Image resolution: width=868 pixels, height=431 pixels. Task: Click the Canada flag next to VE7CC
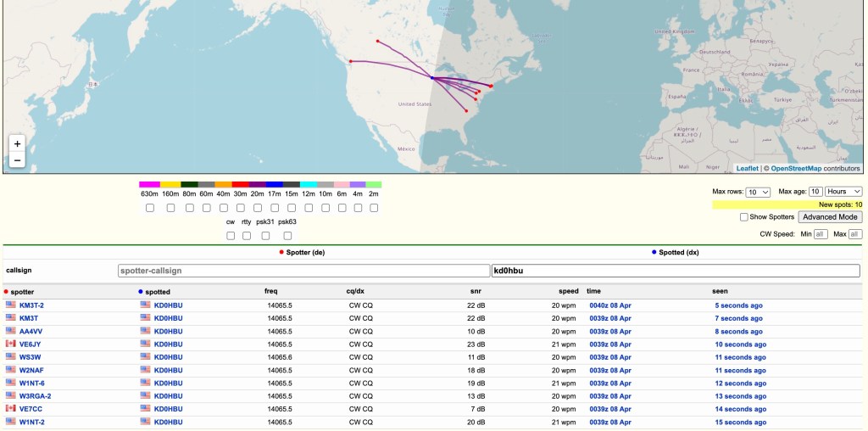[x=11, y=408]
